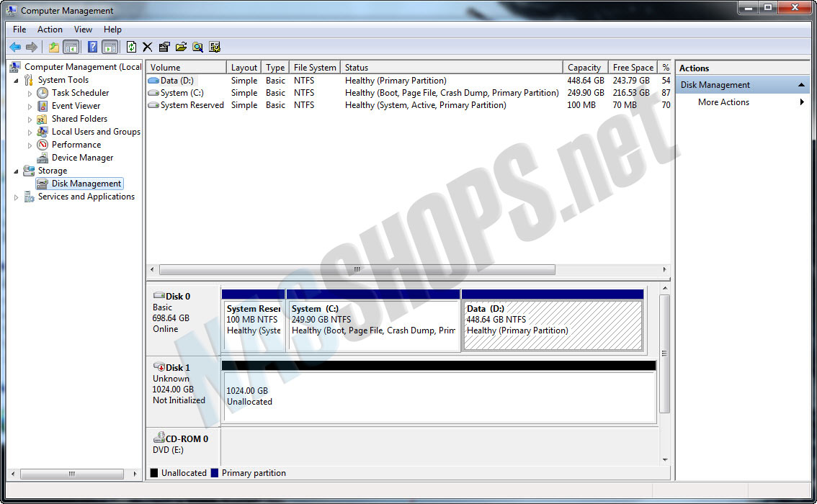This screenshot has width=817, height=504.
Task: Select the System Reserved volume row
Action: (x=408, y=105)
